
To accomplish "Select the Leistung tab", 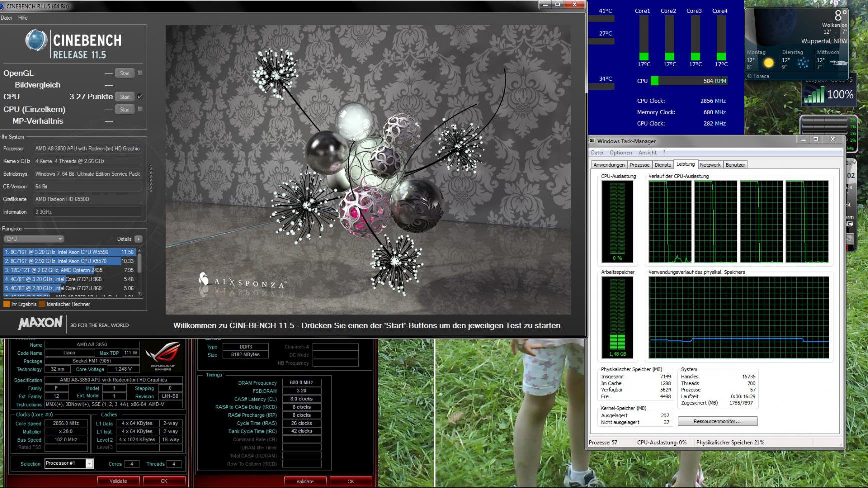I will pos(685,164).
